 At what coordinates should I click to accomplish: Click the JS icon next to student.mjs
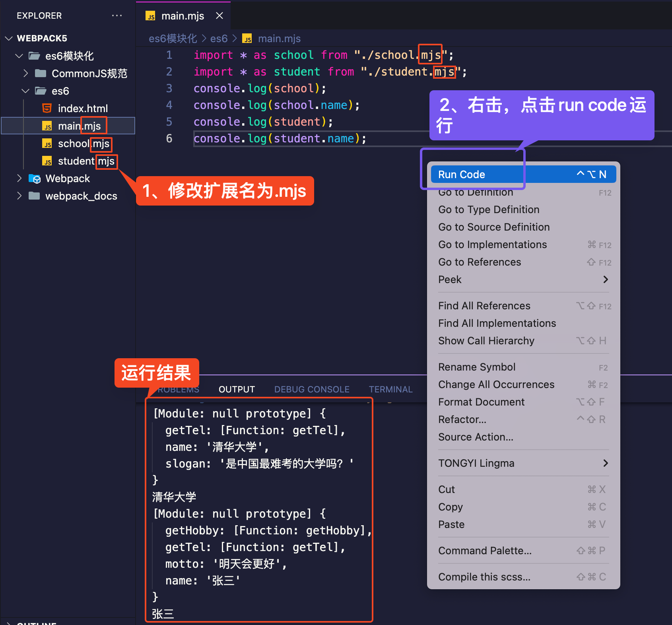point(47,161)
